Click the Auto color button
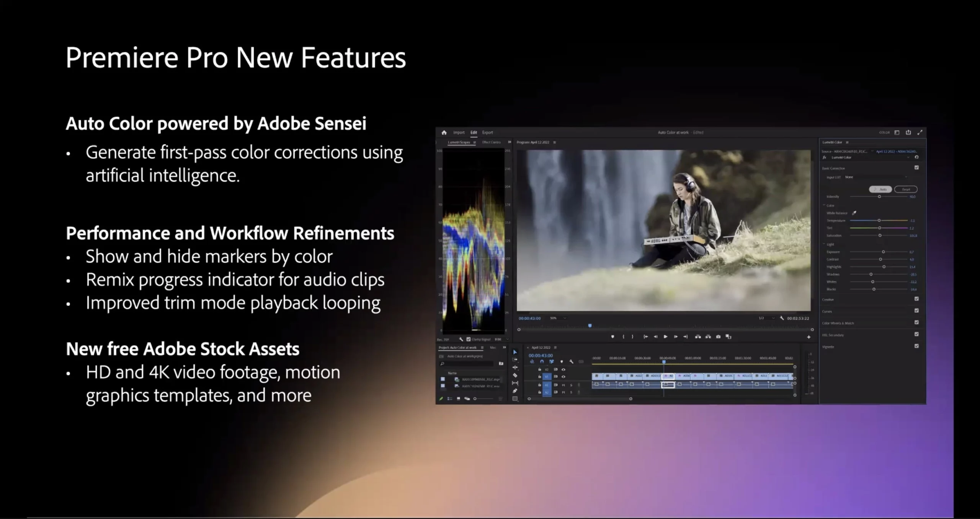 coord(880,189)
